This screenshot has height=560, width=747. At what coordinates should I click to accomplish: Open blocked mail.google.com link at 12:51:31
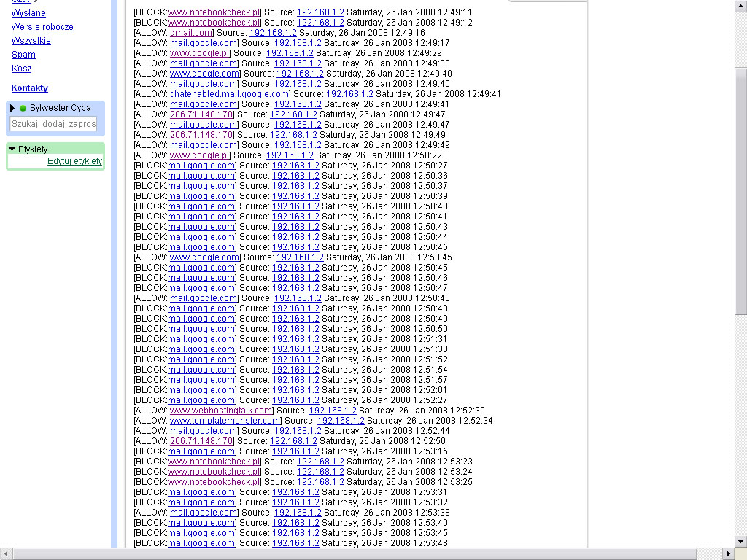[201, 339]
